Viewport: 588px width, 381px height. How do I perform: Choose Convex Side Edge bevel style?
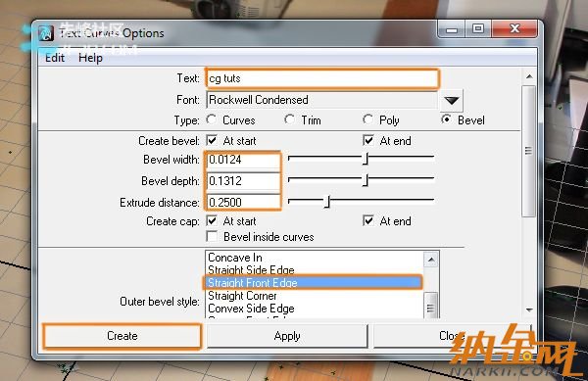[251, 309]
